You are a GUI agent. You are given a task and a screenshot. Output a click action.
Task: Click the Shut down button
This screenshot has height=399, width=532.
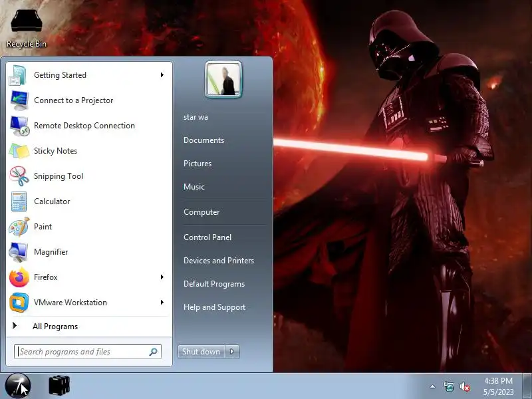coord(201,352)
